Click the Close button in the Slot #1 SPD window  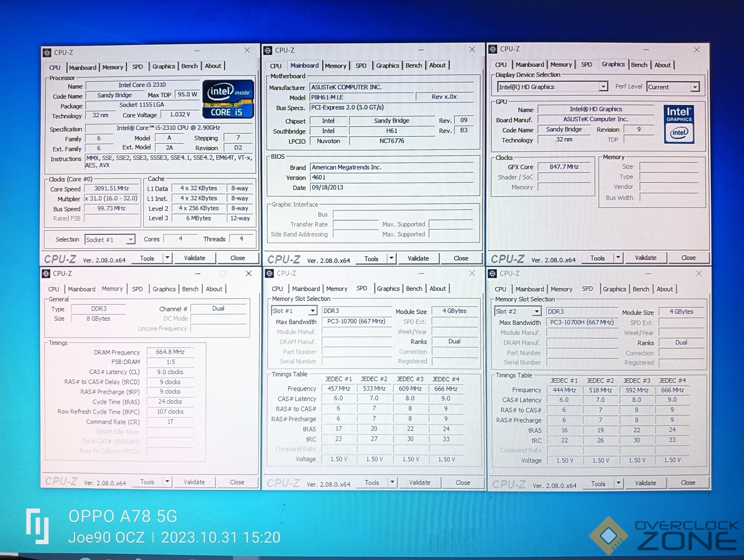[463, 483]
